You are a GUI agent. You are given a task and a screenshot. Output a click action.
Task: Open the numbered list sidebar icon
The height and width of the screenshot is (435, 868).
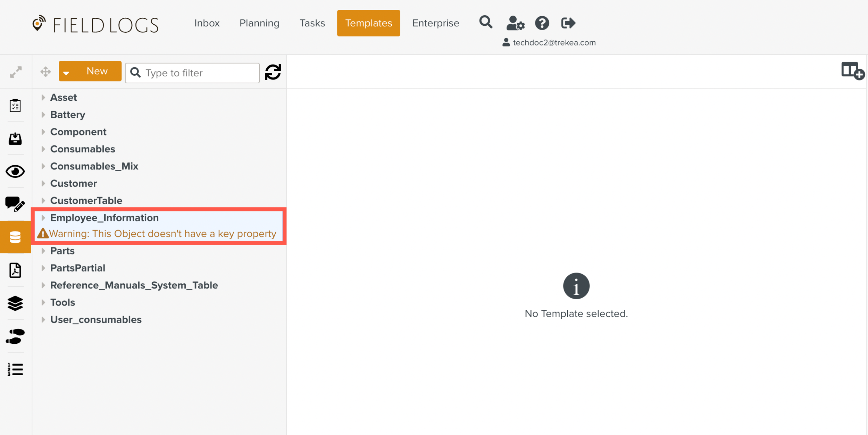pyautogui.click(x=15, y=369)
